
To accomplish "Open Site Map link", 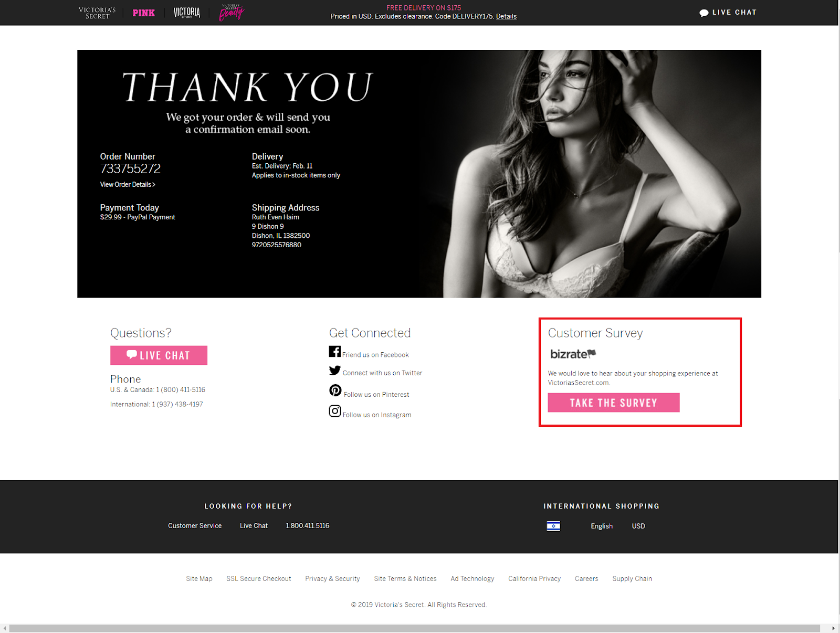I will click(199, 578).
